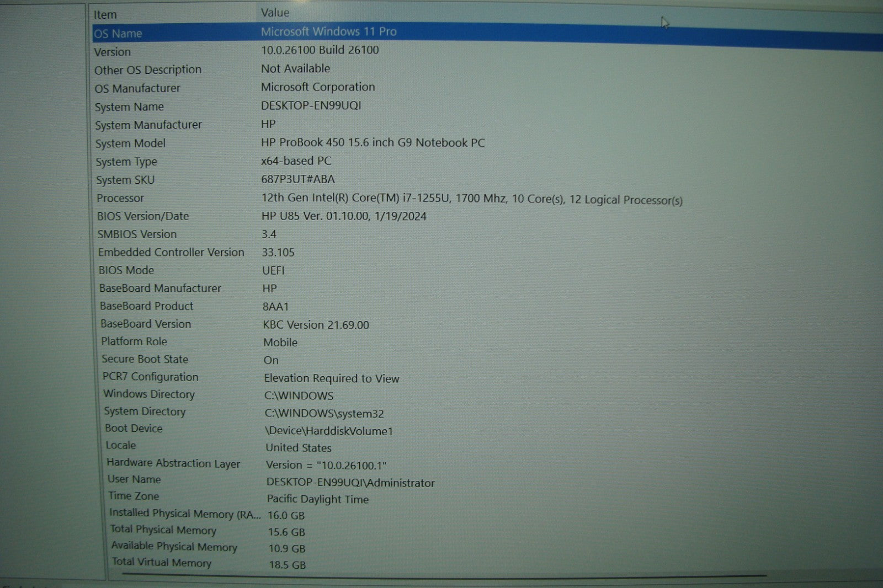Click the Value column header
The image size is (883, 588).
[275, 13]
